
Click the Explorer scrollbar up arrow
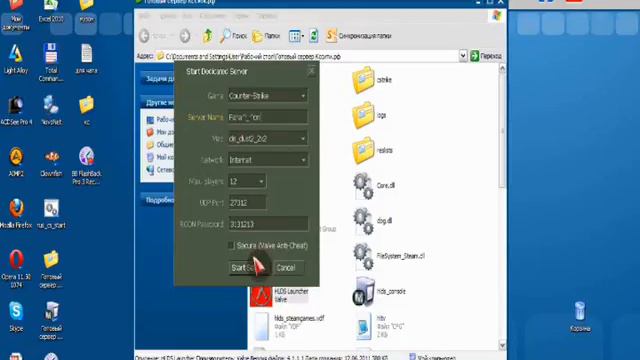pos(502,69)
